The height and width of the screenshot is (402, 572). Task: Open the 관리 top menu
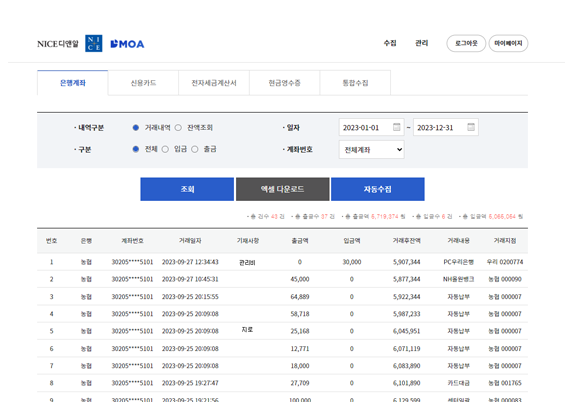[422, 43]
